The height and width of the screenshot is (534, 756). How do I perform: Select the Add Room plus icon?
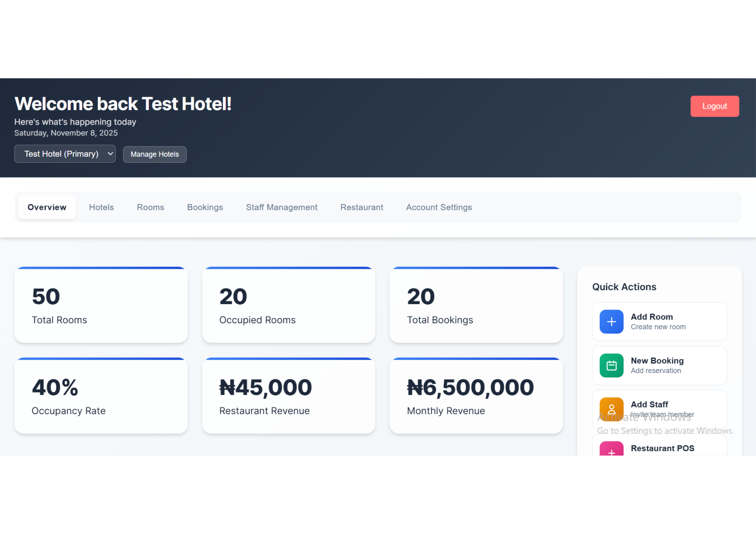[x=611, y=322]
